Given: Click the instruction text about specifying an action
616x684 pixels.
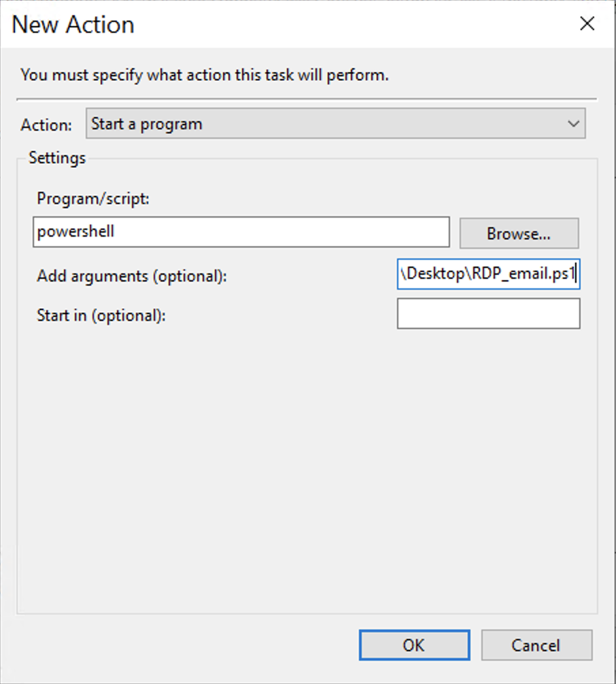Looking at the screenshot, I should pos(203,75).
